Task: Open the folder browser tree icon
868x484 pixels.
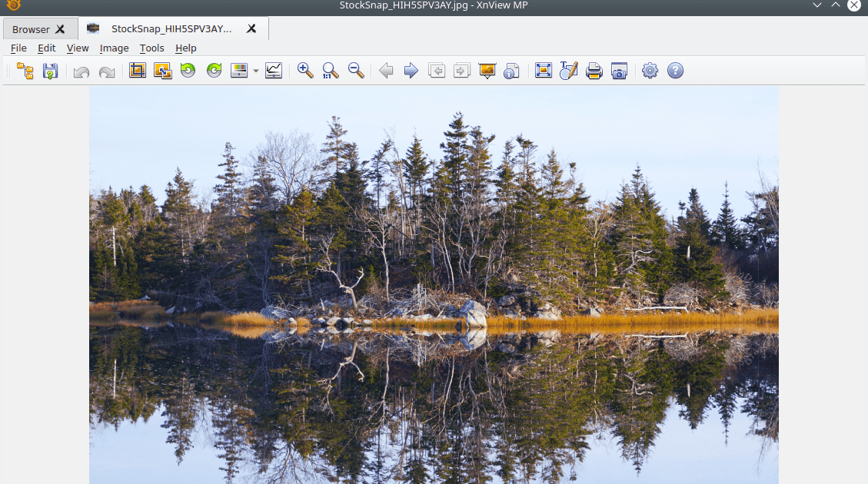Action: [25, 71]
